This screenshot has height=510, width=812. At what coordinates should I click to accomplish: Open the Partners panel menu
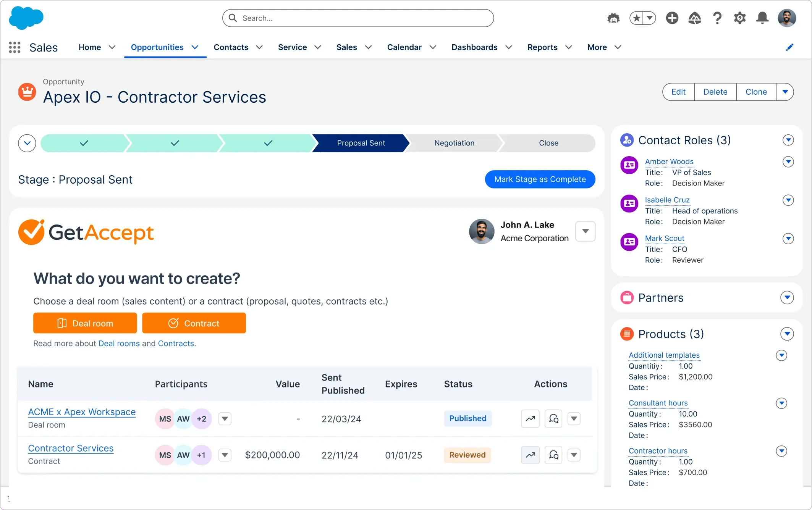click(x=787, y=298)
